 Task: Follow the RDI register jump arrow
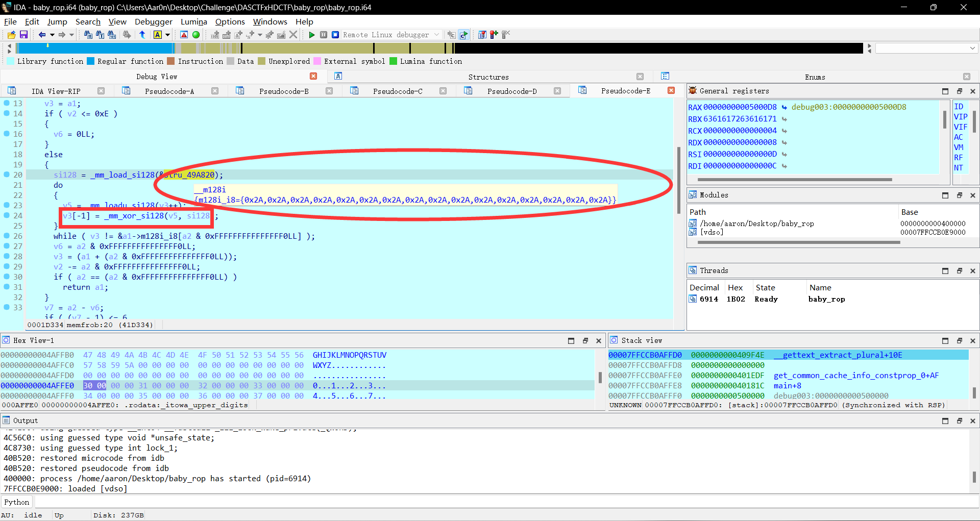point(785,166)
